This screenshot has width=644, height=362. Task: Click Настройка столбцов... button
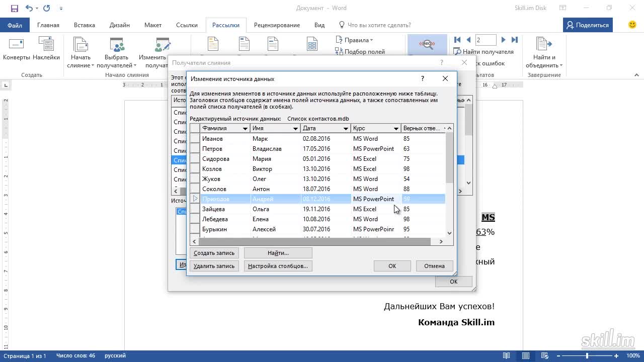pos(278,266)
